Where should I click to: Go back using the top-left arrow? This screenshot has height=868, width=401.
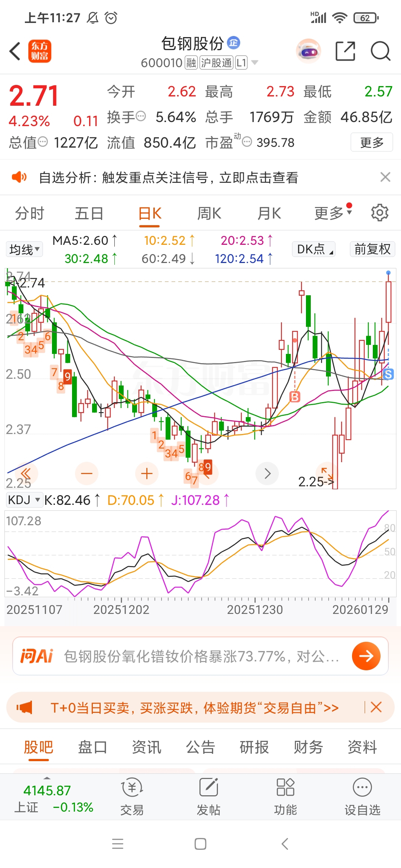coord(15,51)
